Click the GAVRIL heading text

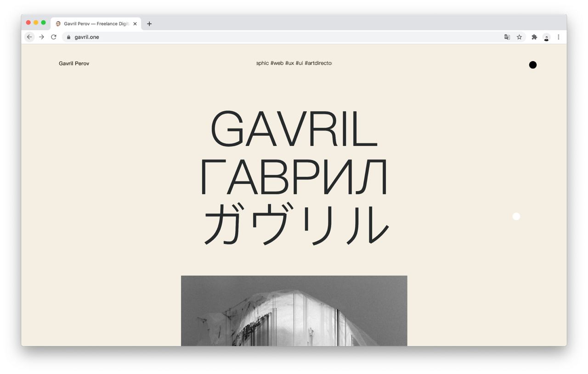[294, 129]
